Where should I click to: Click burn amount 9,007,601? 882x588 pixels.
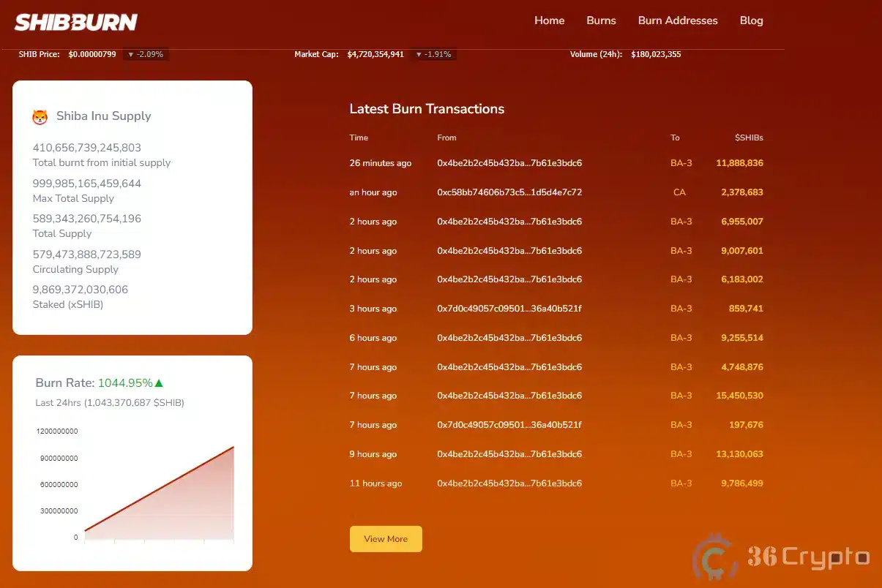point(742,251)
